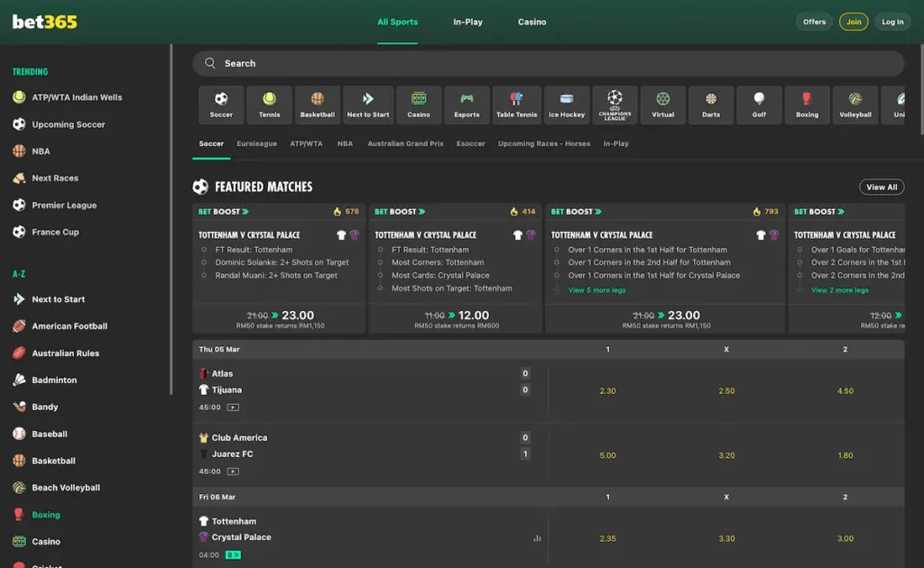Image resolution: width=924 pixels, height=568 pixels.
Task: Open View All featured matches
Action: (x=882, y=187)
